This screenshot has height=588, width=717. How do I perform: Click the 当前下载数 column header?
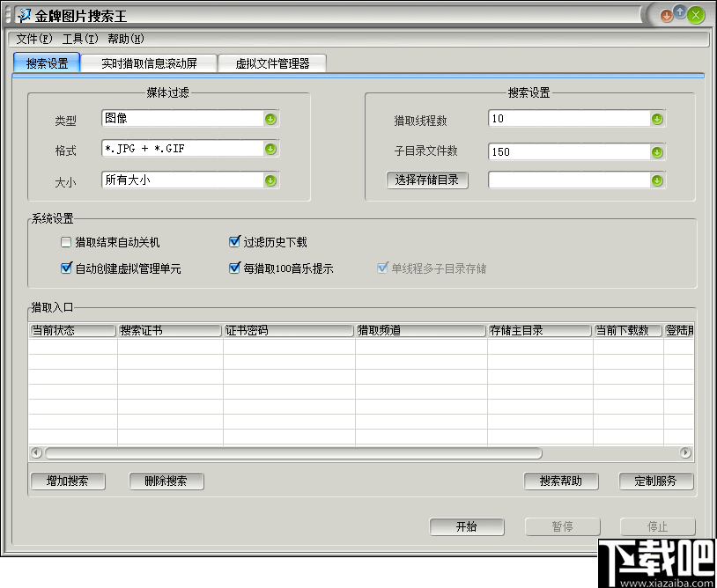628,331
